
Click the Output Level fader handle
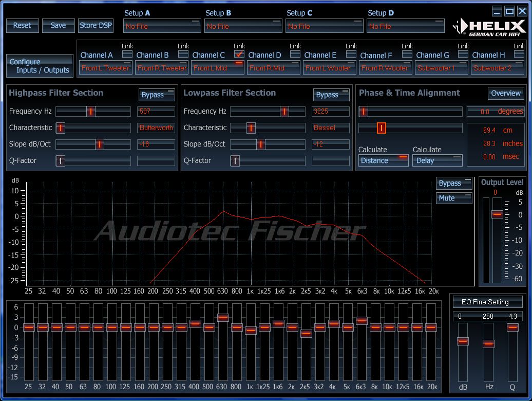(497, 214)
